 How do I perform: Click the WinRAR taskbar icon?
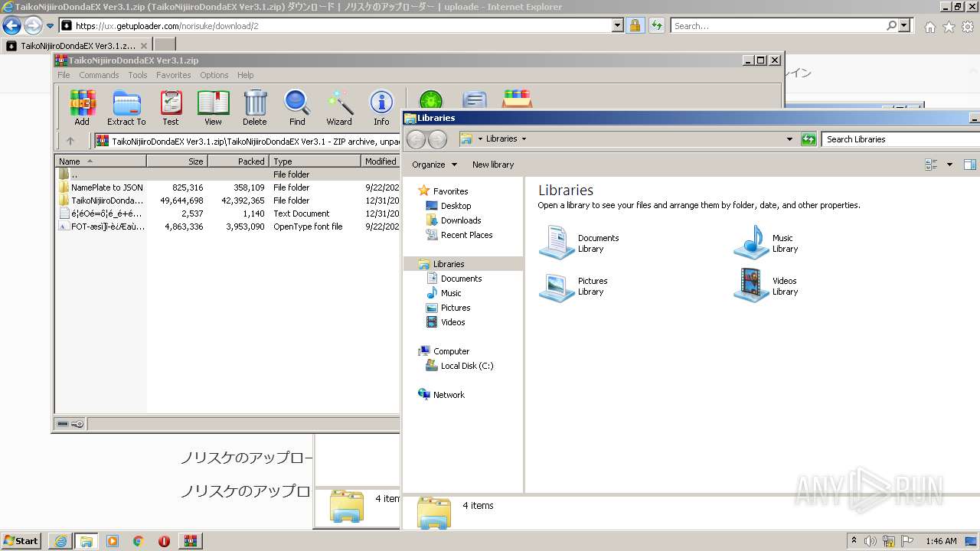click(x=190, y=541)
